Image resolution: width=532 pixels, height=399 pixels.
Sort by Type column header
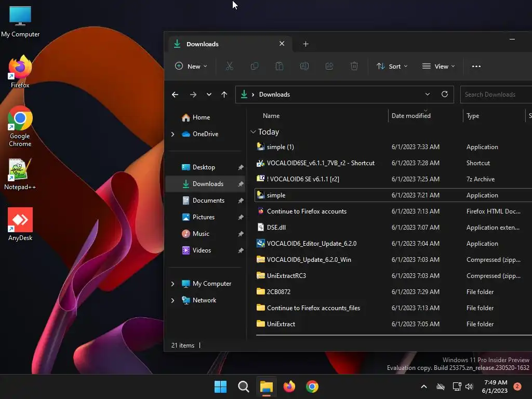pyautogui.click(x=473, y=116)
